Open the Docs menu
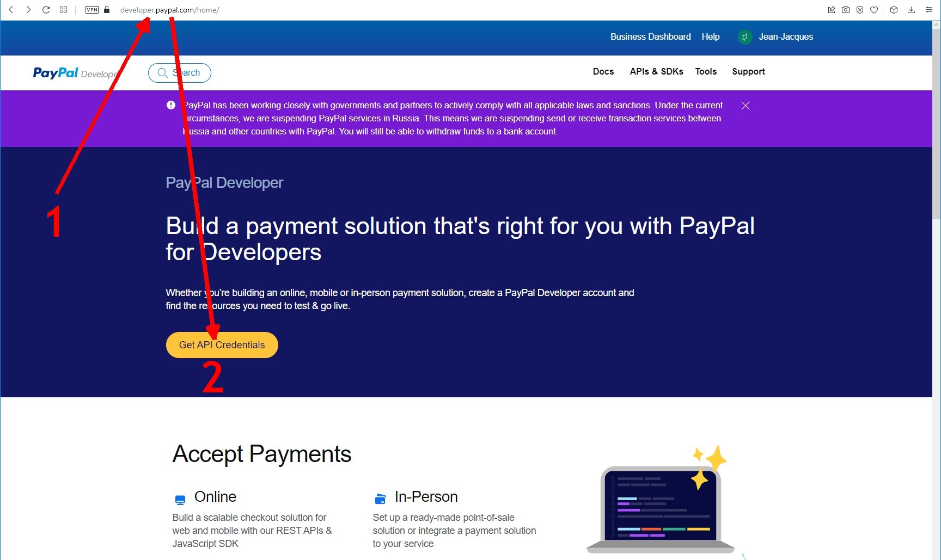The width and height of the screenshot is (941, 560). [x=603, y=71]
